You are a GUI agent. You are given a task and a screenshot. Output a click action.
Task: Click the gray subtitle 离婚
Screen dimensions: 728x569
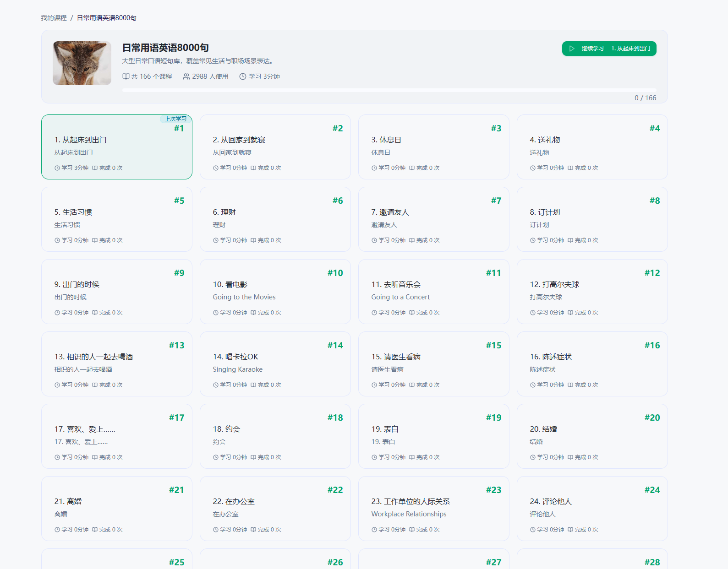[61, 514]
